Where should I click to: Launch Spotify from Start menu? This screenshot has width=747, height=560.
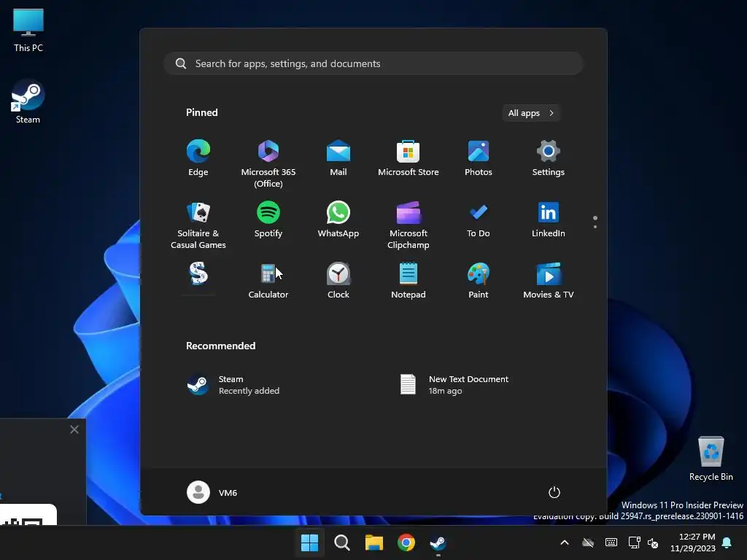tap(268, 220)
